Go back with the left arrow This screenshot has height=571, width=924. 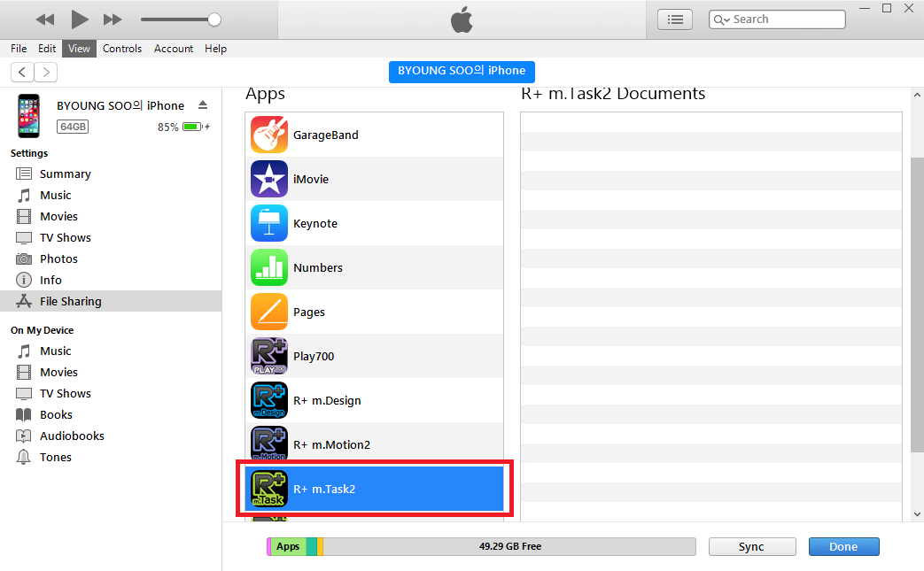tap(22, 73)
